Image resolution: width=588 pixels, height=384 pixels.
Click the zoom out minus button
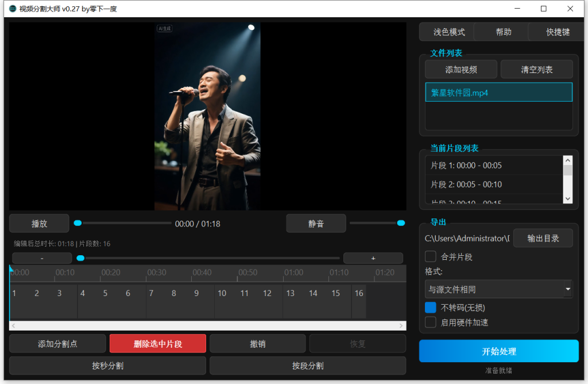42,258
